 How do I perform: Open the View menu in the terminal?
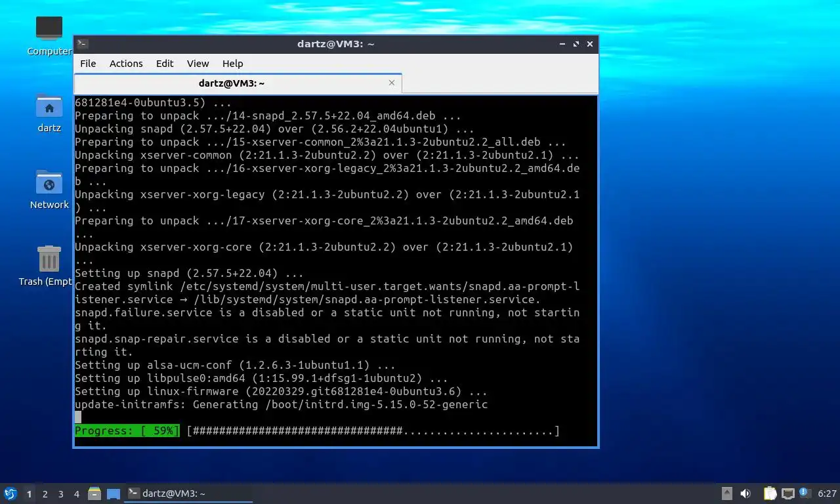198,64
